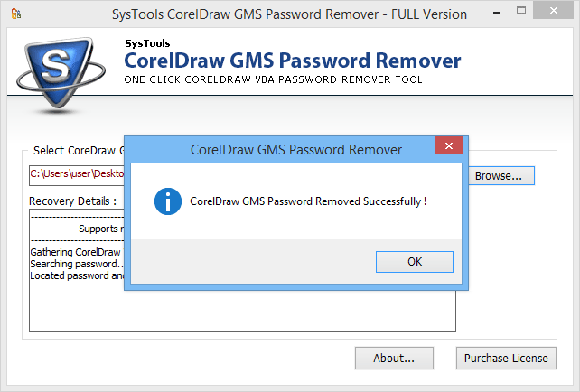
Task: Click the blue information icon in the dialog
Action: pyautogui.click(x=168, y=201)
